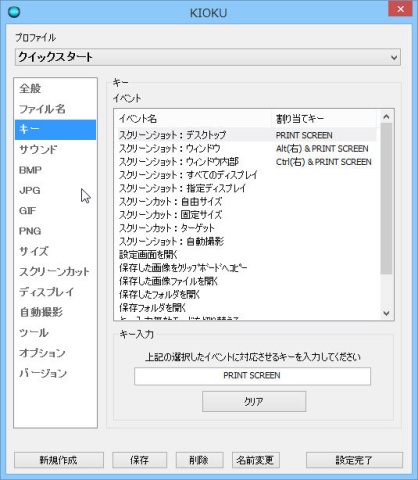This screenshot has width=418, height=480.
Task: Click the 名前変更 button
Action: tap(255, 460)
